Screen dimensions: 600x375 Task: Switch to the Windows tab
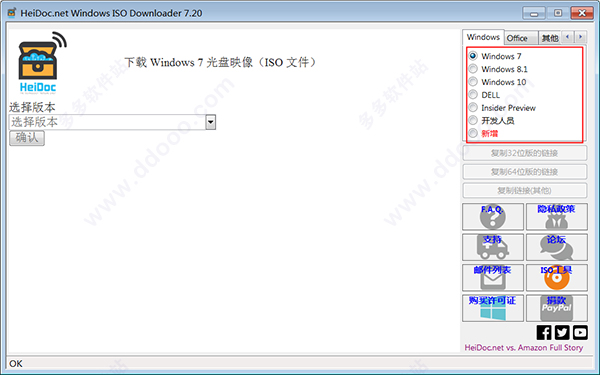click(x=483, y=37)
